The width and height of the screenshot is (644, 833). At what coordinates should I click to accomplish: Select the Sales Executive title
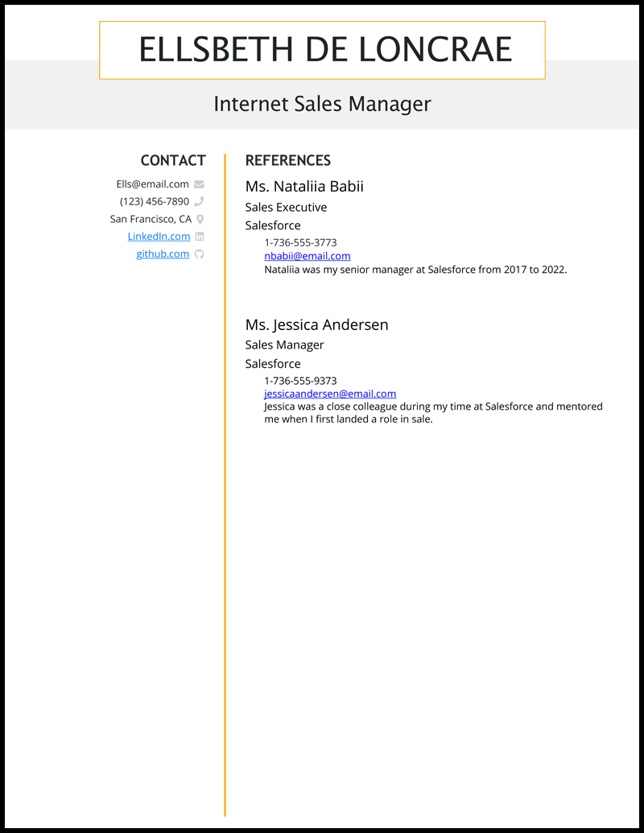[286, 207]
